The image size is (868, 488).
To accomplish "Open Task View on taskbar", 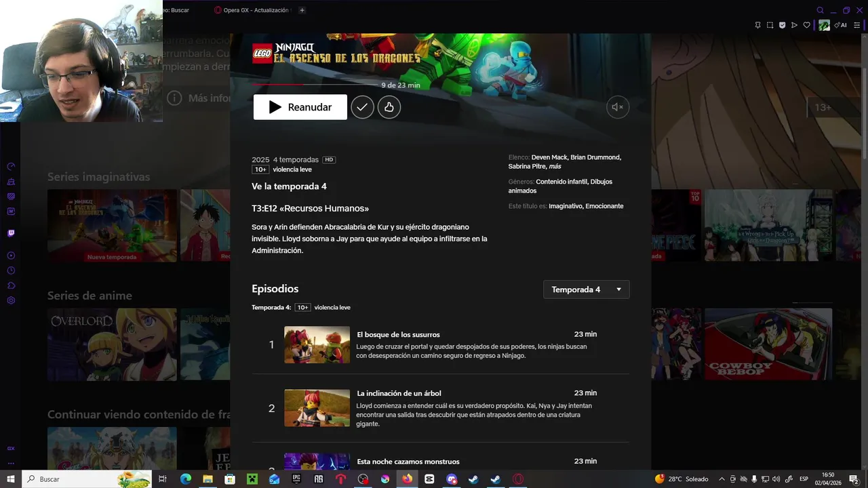I will (x=163, y=479).
